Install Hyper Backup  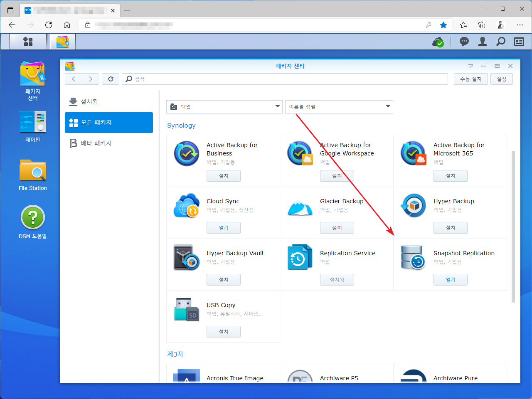(x=451, y=228)
